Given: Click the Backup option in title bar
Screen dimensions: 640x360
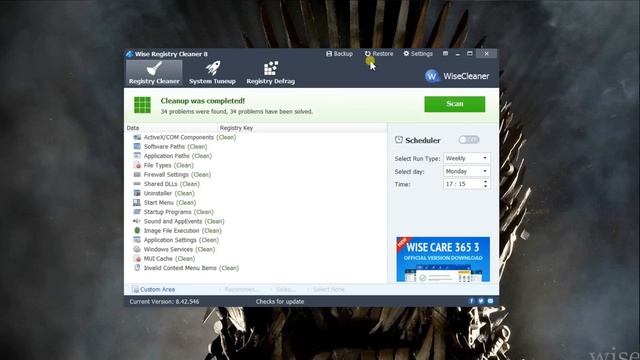Looking at the screenshot, I should pos(339,53).
